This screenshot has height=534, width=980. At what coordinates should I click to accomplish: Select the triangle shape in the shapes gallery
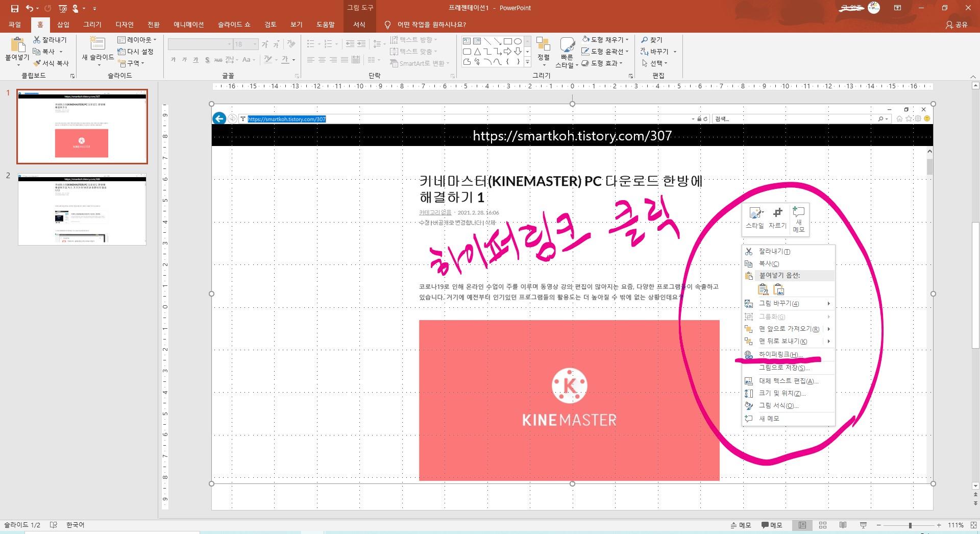477,52
